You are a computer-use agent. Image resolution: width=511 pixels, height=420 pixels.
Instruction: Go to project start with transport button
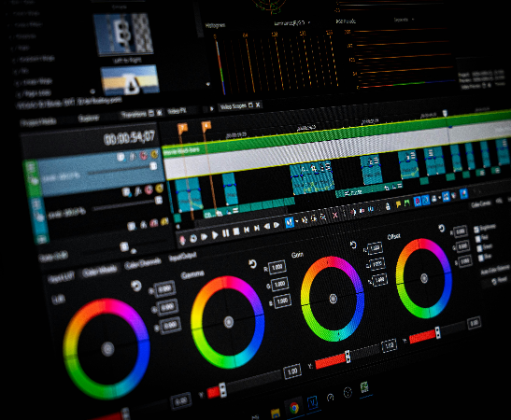coord(247,230)
